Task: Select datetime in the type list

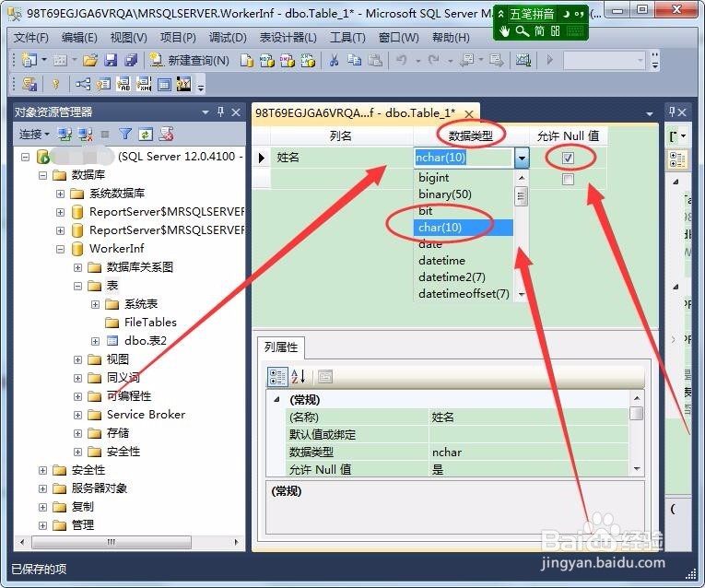Action: (464, 261)
